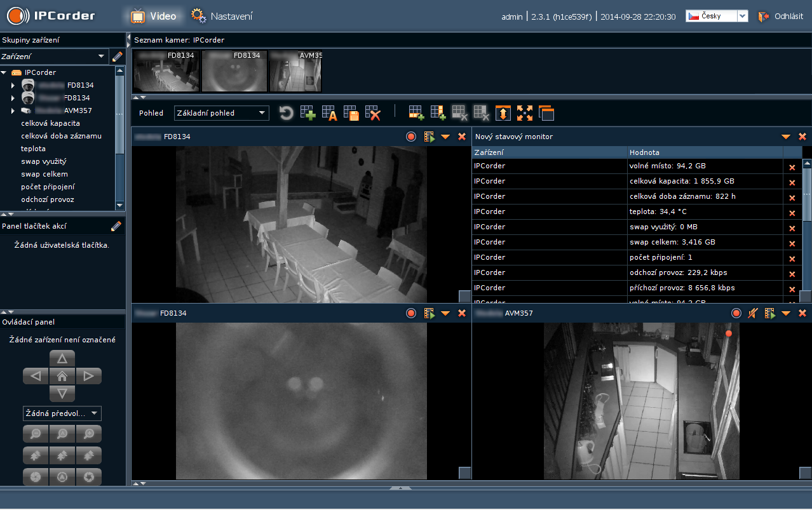Toggle audio mute on the AVM357 panel
The height and width of the screenshot is (510, 812).
click(753, 313)
